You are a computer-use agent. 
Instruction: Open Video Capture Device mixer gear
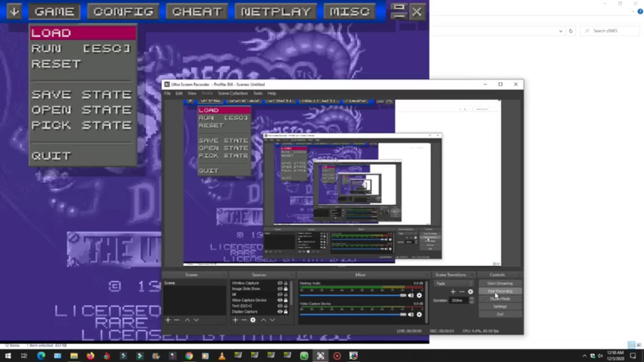419,314
